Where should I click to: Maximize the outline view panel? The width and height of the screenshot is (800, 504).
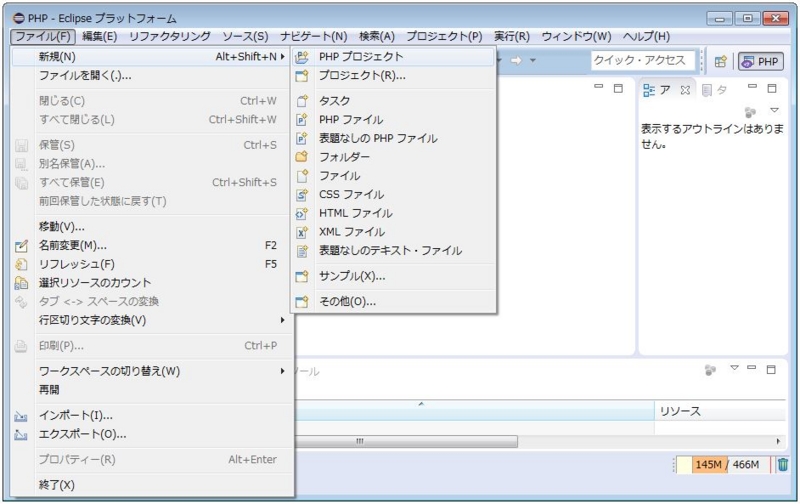[x=772, y=88]
